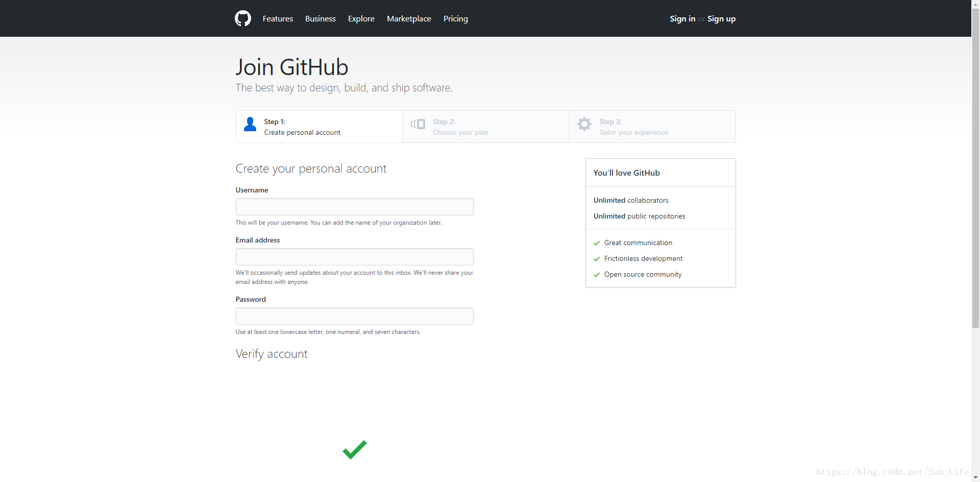Select Step 2 Choose your plan tab
Viewport: 980px width, 482px height.
pos(486,127)
